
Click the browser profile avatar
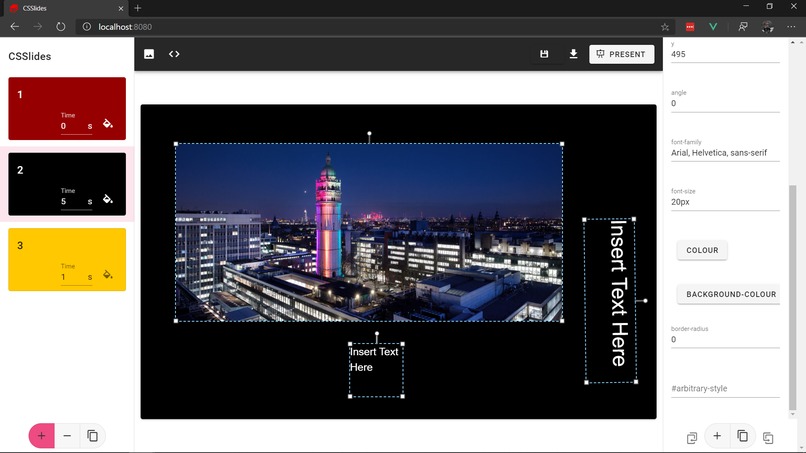click(767, 27)
